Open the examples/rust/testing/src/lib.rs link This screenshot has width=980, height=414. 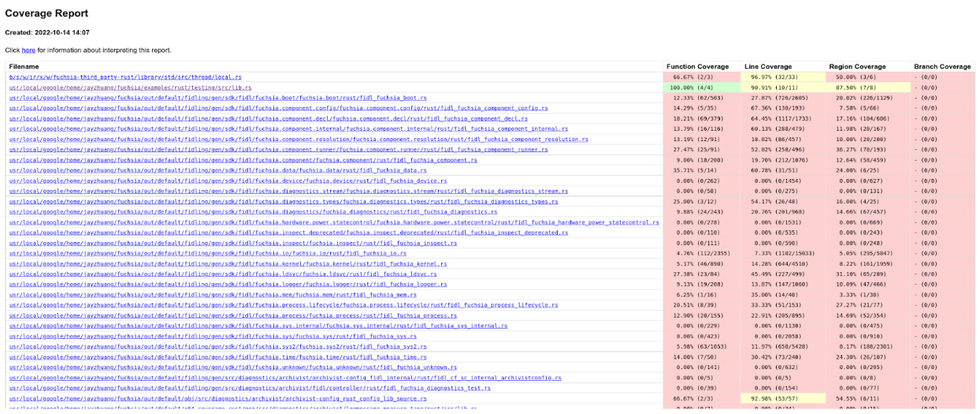(131, 88)
